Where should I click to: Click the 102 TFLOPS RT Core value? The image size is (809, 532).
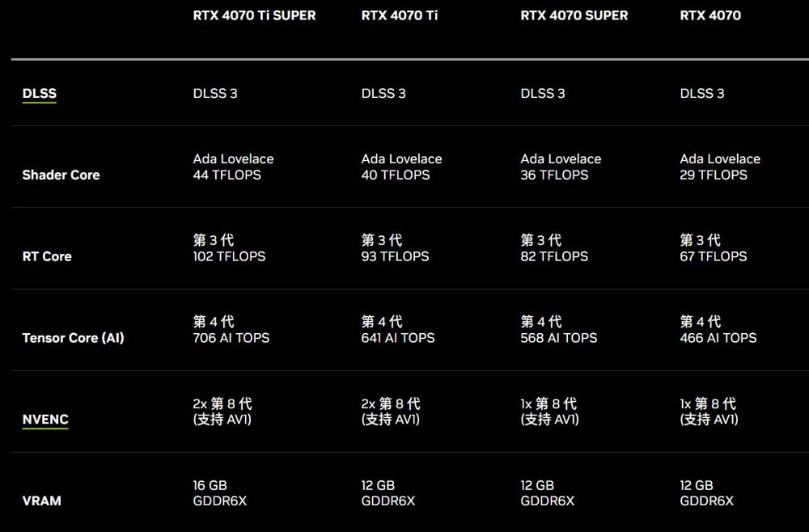click(x=229, y=256)
